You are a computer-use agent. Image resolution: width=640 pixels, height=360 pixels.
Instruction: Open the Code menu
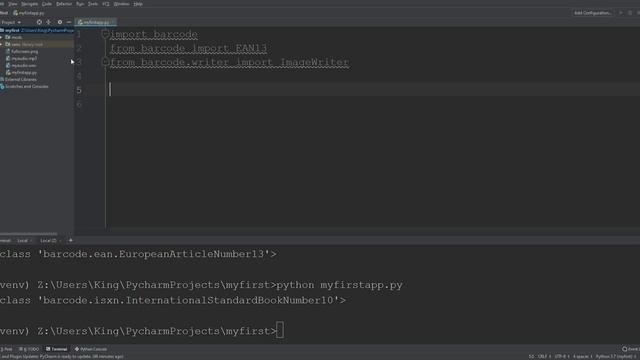(x=47, y=4)
